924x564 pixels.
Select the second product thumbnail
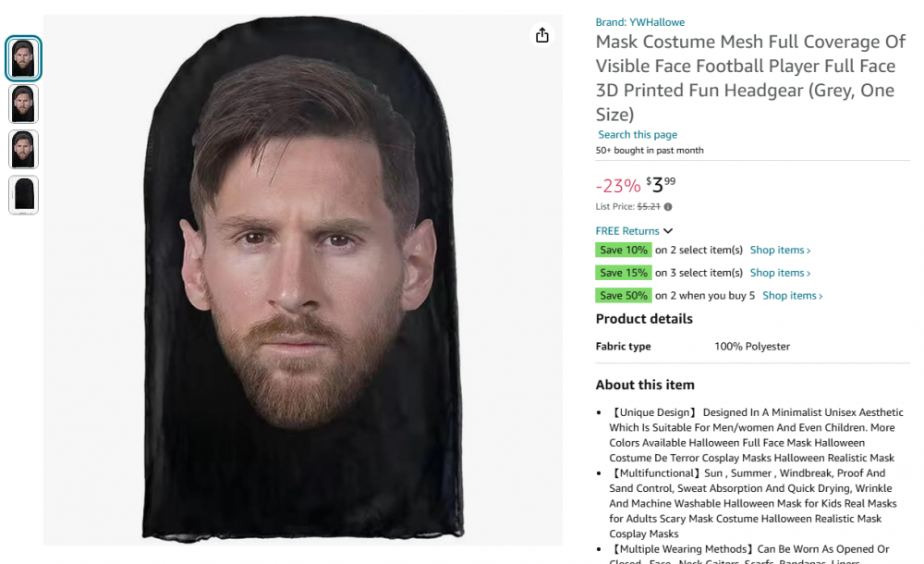coord(23,104)
